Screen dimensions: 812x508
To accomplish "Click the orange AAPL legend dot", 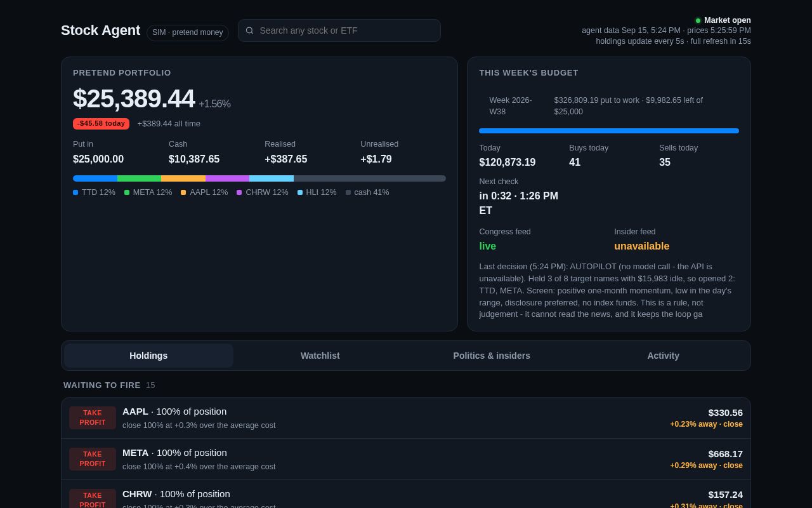I will (183, 192).
